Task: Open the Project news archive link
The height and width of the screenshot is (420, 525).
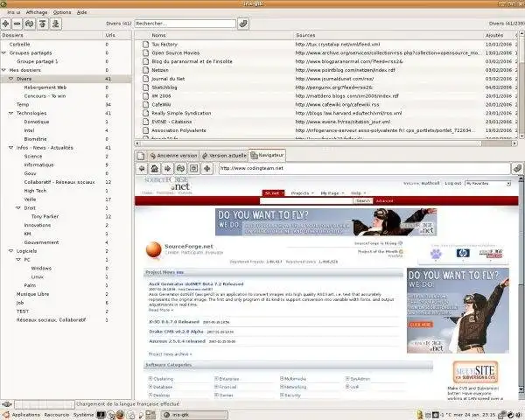Action: (170, 354)
